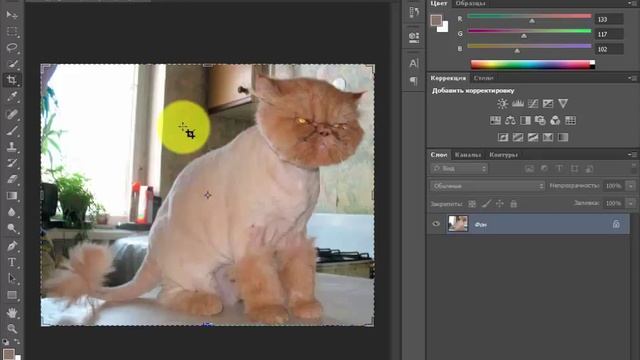Select the Clone Stamp tool

12,147
